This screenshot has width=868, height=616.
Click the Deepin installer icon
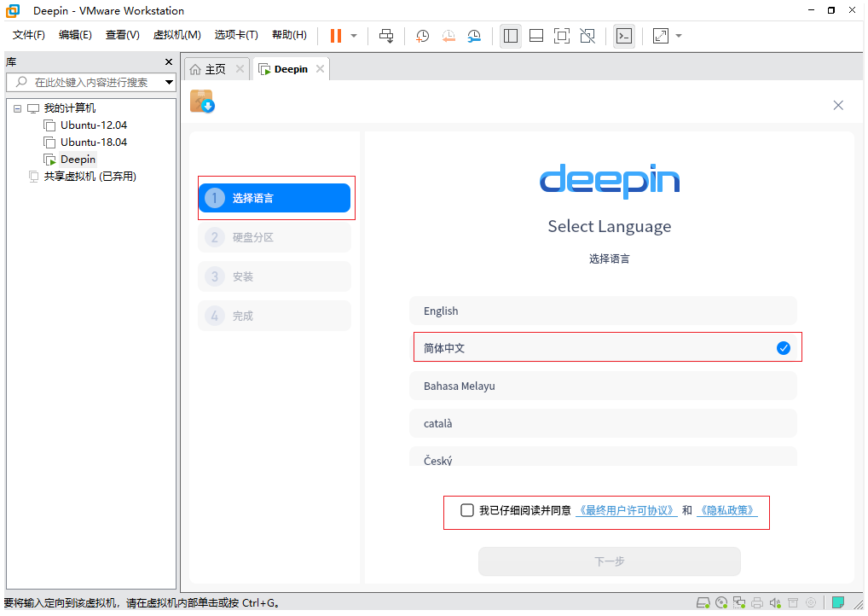[x=202, y=102]
